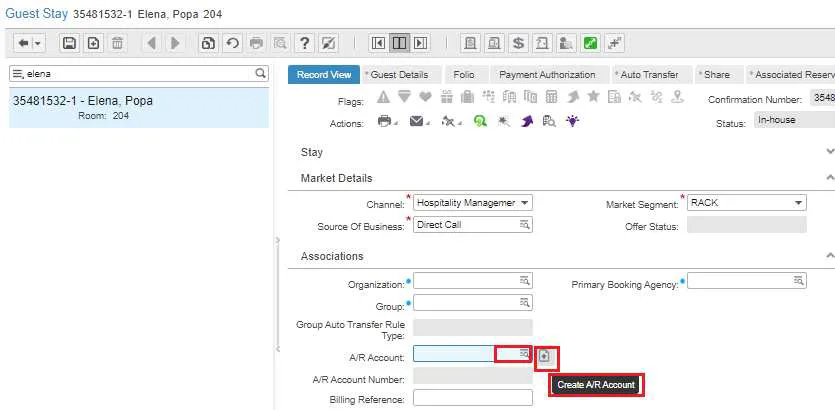Click the heart flag icon
The width and height of the screenshot is (835, 410).
(x=425, y=97)
